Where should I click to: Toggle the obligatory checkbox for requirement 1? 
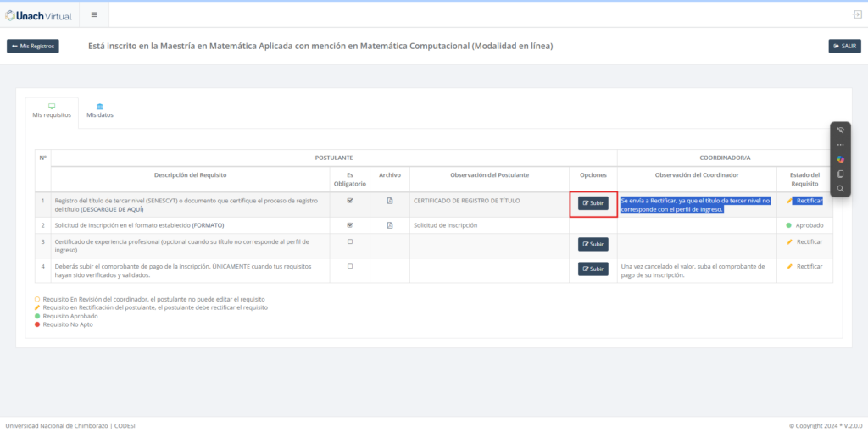click(350, 201)
